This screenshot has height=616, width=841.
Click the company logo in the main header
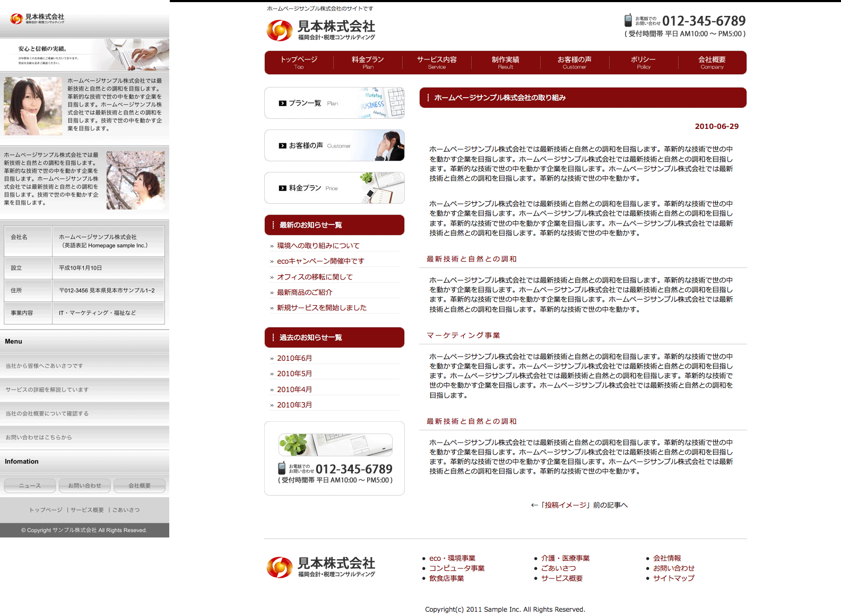321,30
